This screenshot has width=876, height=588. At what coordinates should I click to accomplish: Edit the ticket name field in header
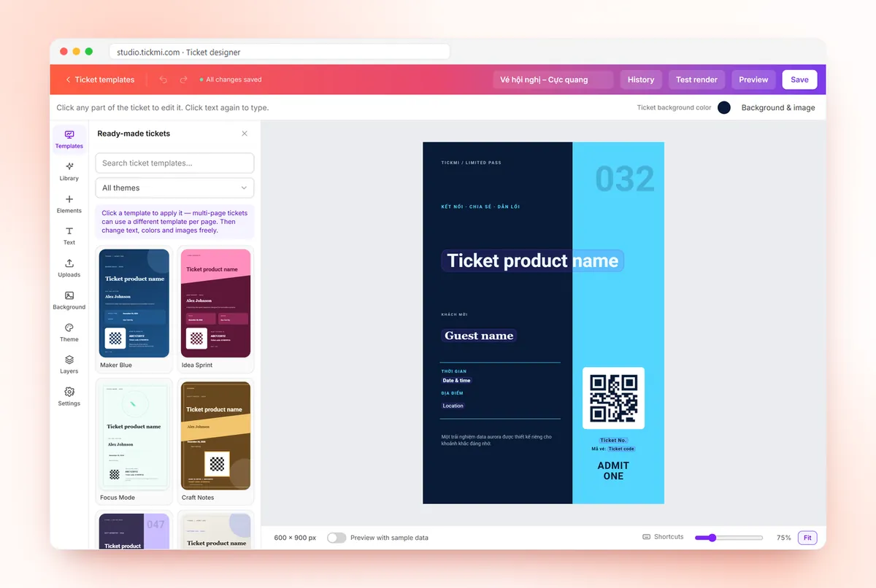coord(553,80)
